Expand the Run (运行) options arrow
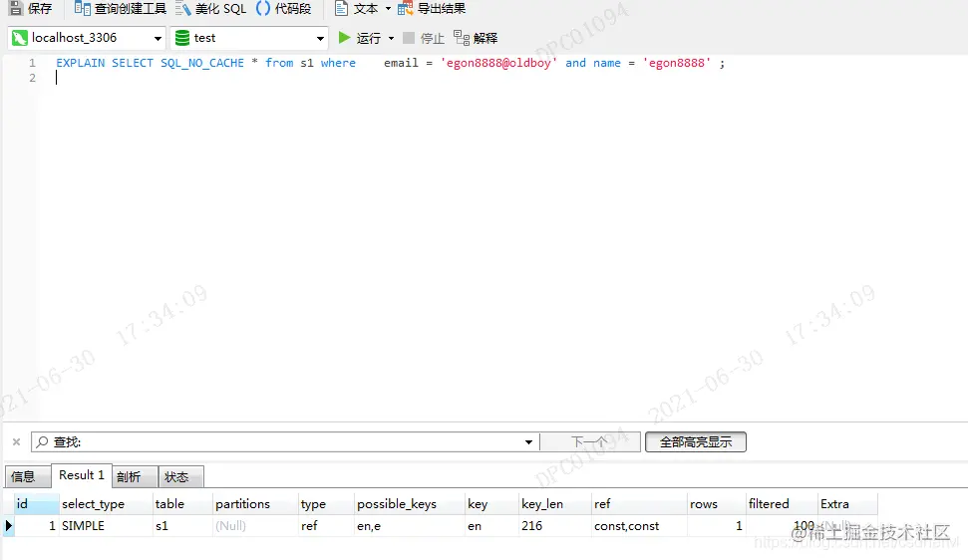 (x=391, y=38)
